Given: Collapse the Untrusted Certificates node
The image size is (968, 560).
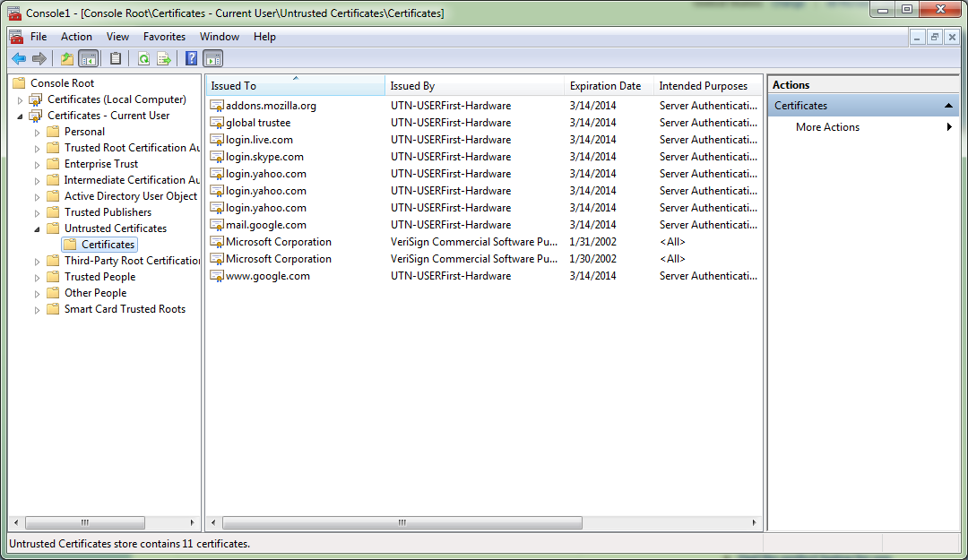Looking at the screenshot, I should (37, 229).
